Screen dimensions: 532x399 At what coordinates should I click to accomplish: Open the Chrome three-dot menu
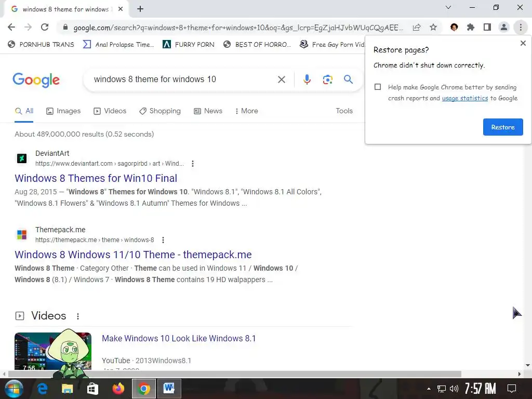coord(521,27)
